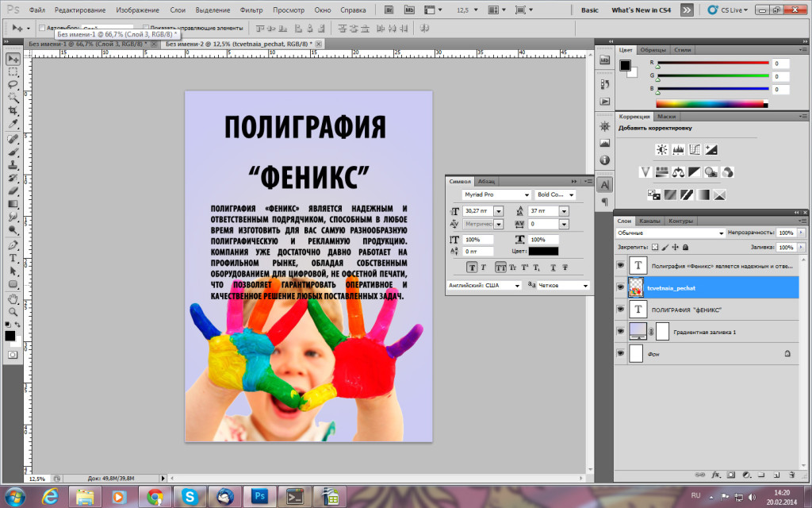
Task: Add a Brightness/Contrast adjustment
Action: [661, 149]
